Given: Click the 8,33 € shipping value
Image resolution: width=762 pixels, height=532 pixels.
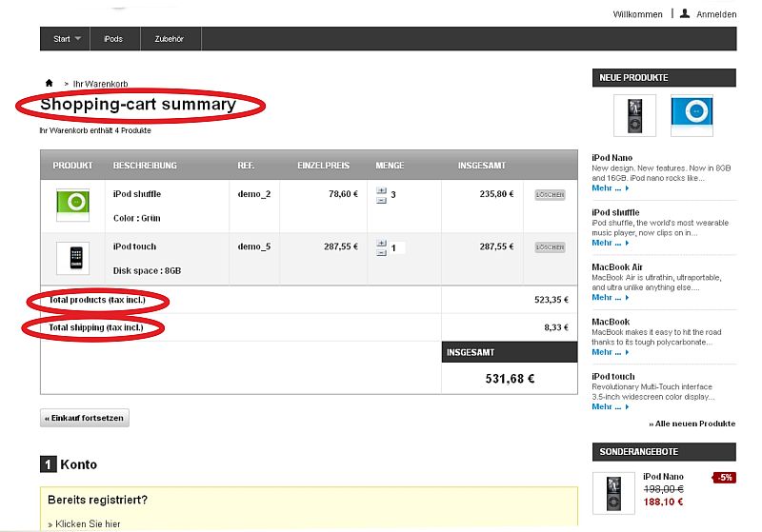Looking at the screenshot, I should (x=556, y=327).
